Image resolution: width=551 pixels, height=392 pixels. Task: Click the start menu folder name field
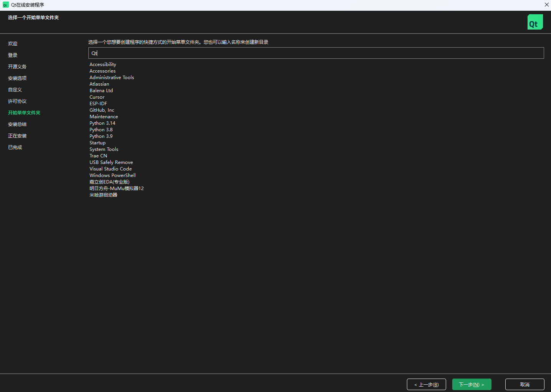[x=316, y=53]
